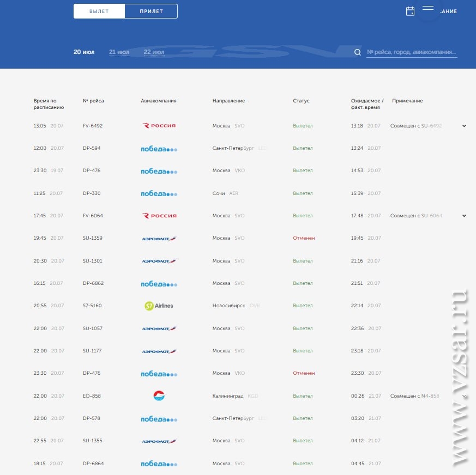
Task: Click destination Новосибирск for S7-5160
Action: (228, 306)
